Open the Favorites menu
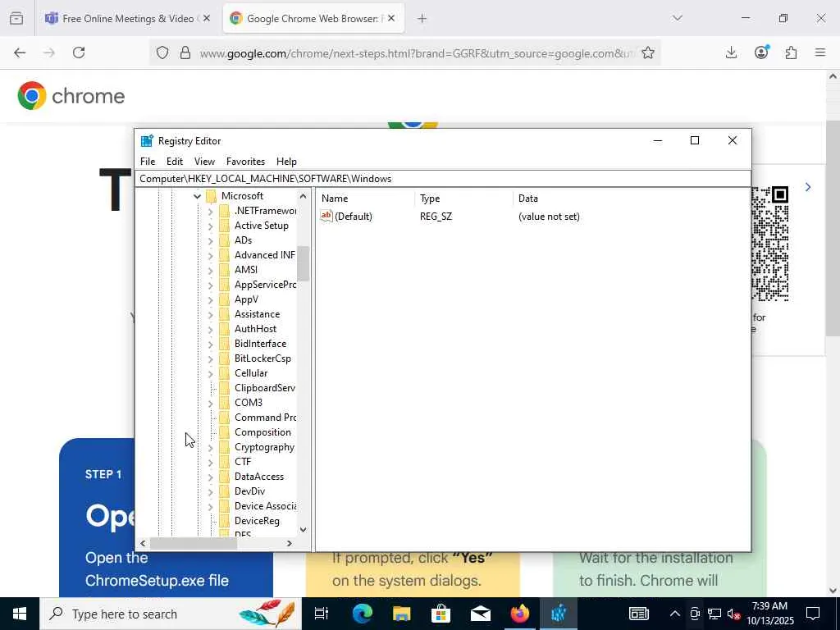Screen dimensions: 840x630 245,162
